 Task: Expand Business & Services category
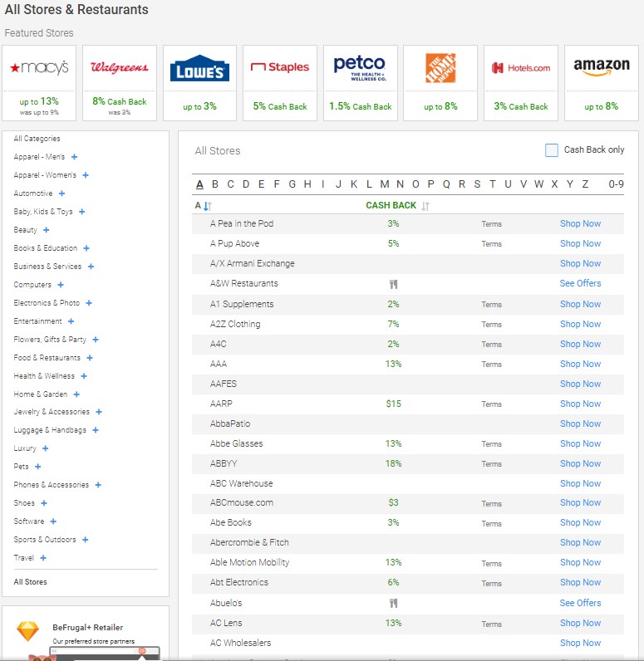click(x=91, y=267)
